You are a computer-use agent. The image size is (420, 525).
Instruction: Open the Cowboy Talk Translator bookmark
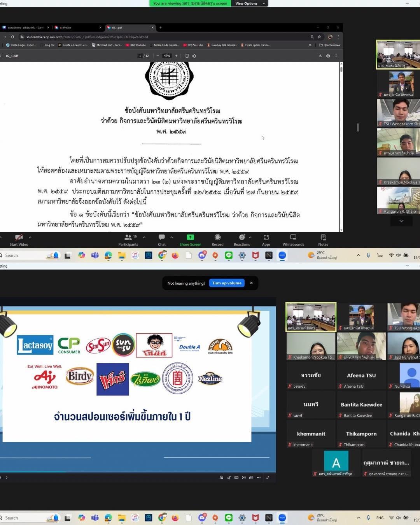click(x=222, y=45)
